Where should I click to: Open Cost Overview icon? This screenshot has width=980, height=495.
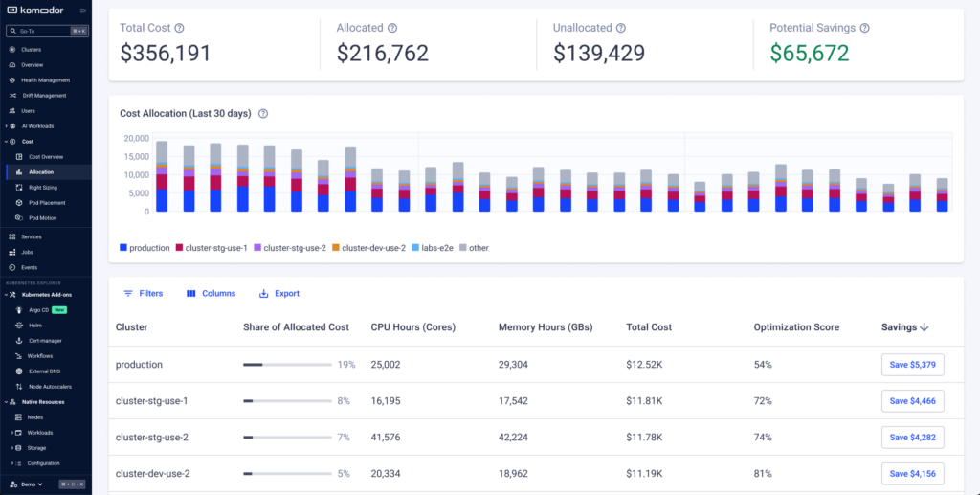click(x=19, y=157)
